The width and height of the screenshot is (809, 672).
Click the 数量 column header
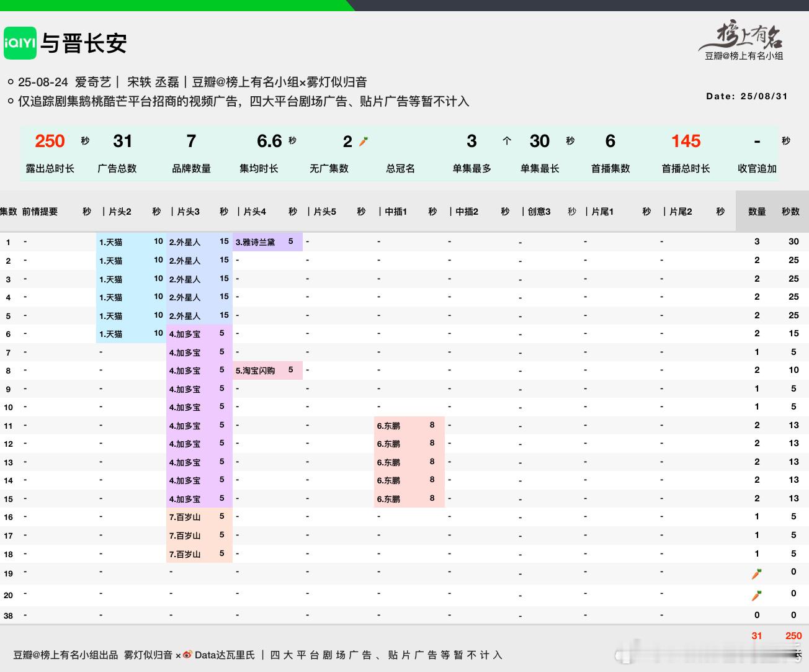pyautogui.click(x=757, y=212)
